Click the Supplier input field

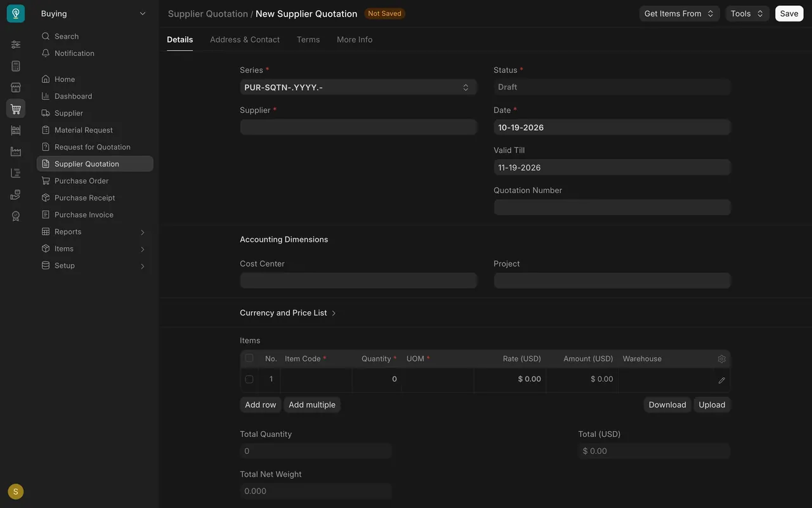(358, 127)
